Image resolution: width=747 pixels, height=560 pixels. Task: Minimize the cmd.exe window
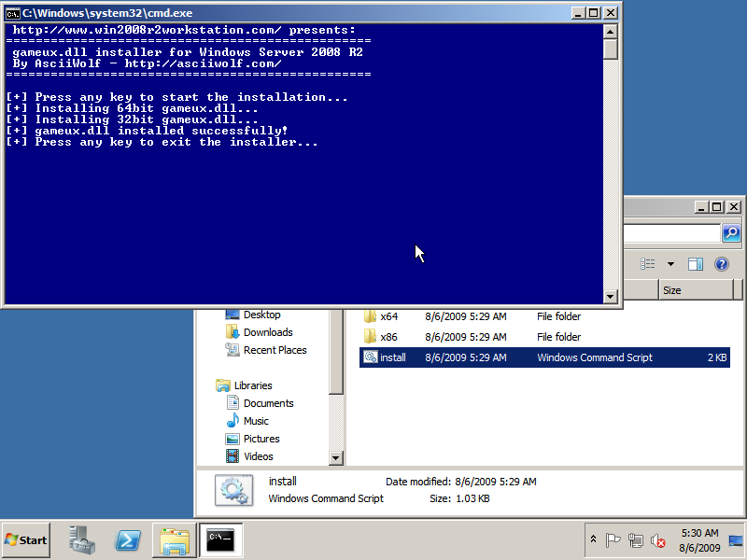[x=578, y=13]
